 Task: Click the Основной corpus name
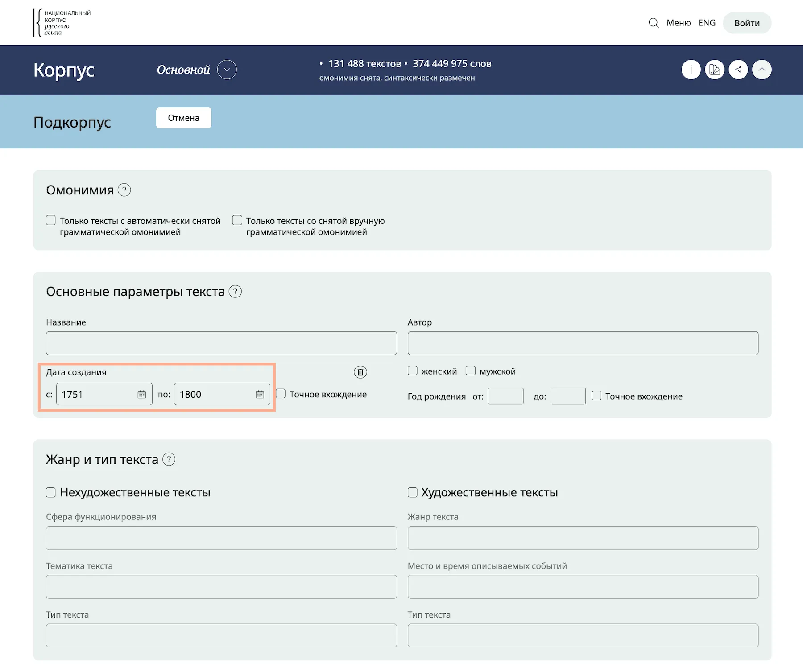coord(183,70)
